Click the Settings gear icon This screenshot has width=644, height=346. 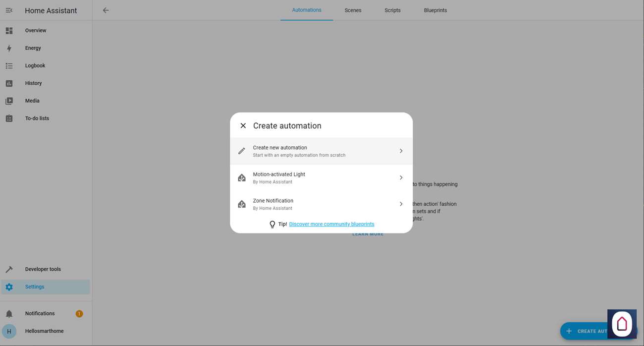point(9,287)
